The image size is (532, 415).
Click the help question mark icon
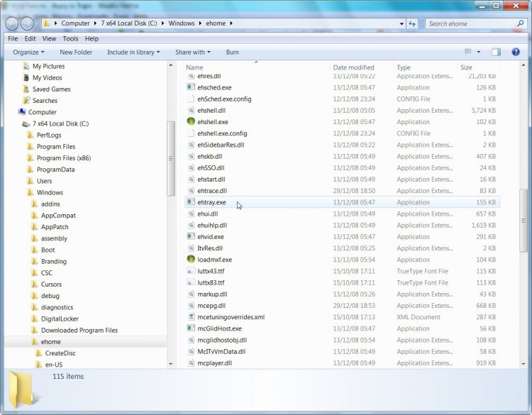tap(516, 52)
